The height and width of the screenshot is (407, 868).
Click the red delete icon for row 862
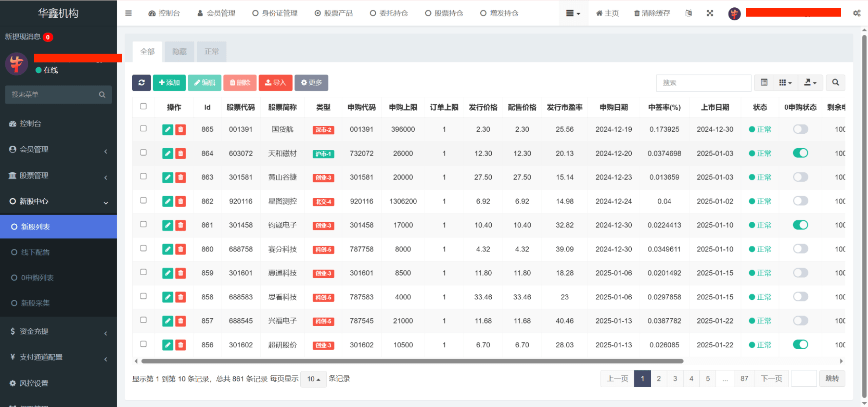pos(181,201)
